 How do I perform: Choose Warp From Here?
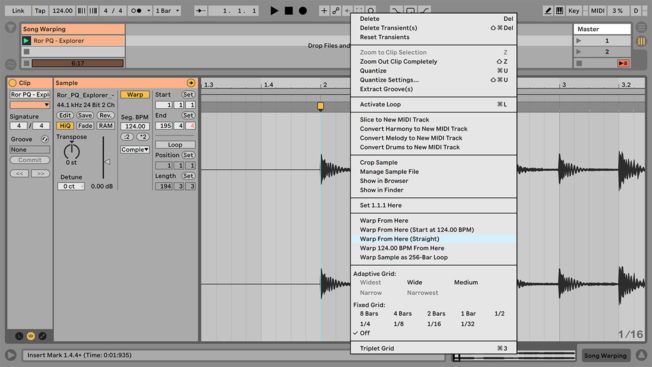pyautogui.click(x=433, y=221)
